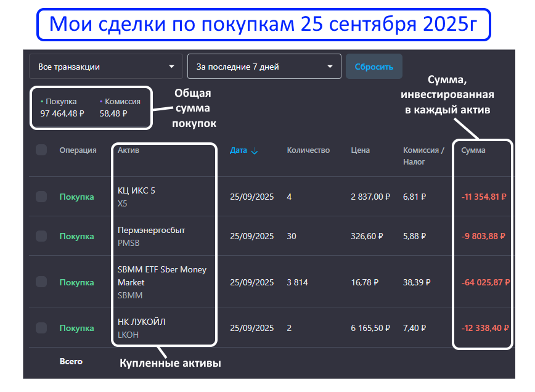The image size is (535, 392).
Task: Open SBMM ETF Sber Money Market asset
Action: [x=161, y=276]
